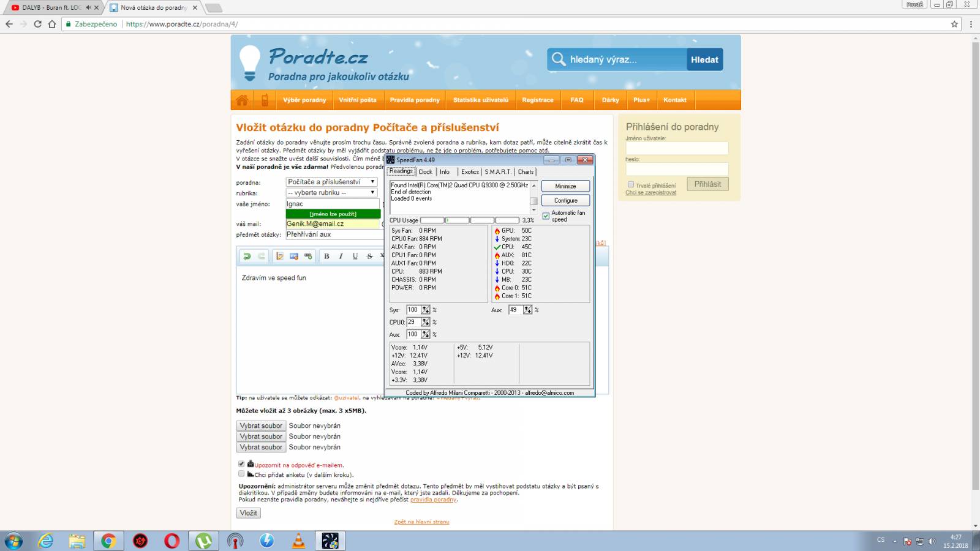The width and height of the screenshot is (980, 551).
Task: Open Opera browser from the taskbar
Action: click(172, 541)
